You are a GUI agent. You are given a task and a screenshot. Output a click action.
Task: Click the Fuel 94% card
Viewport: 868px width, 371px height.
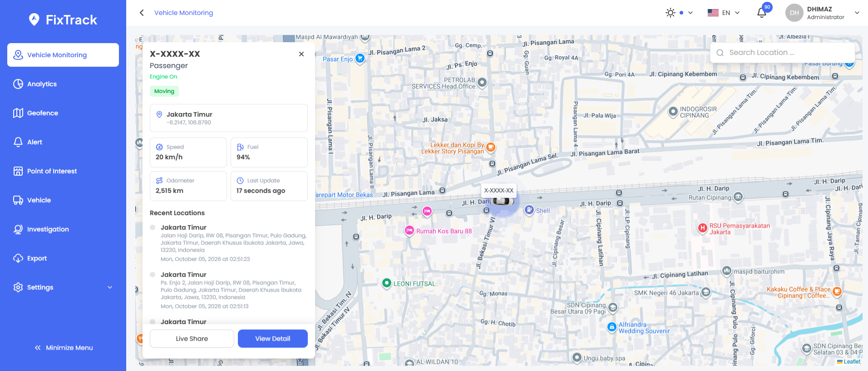(x=269, y=153)
